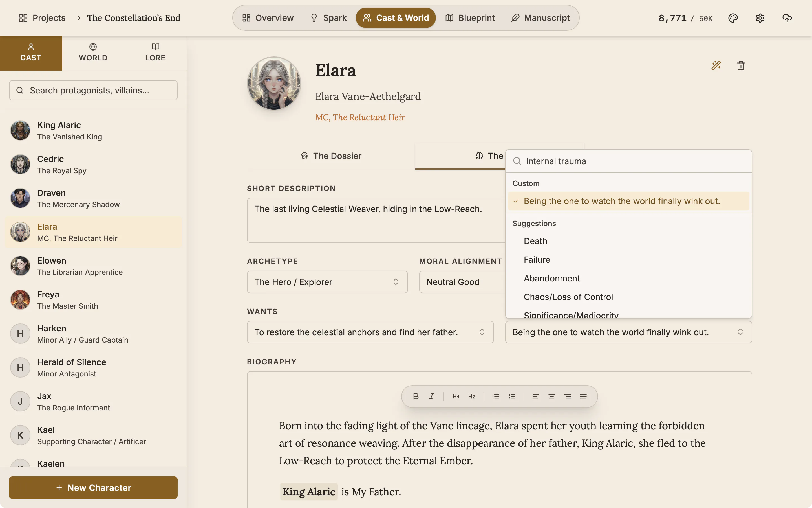Click Cedric's avatar in cast list
Viewport: 812px width, 508px height.
(20, 164)
